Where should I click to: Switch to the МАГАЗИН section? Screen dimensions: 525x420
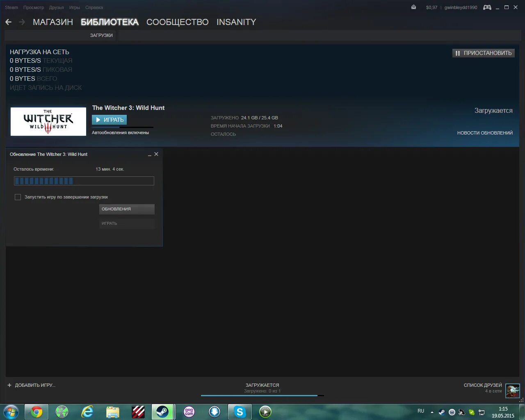[53, 22]
